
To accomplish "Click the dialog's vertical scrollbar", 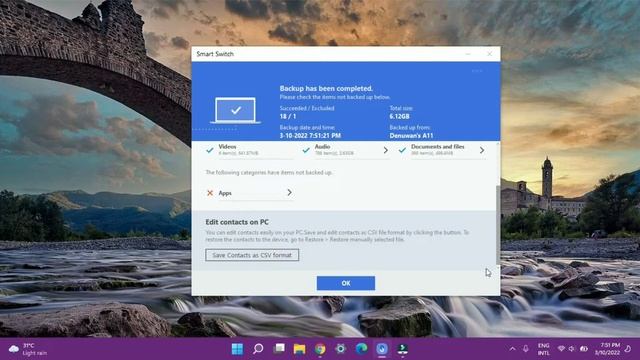I will [498, 224].
